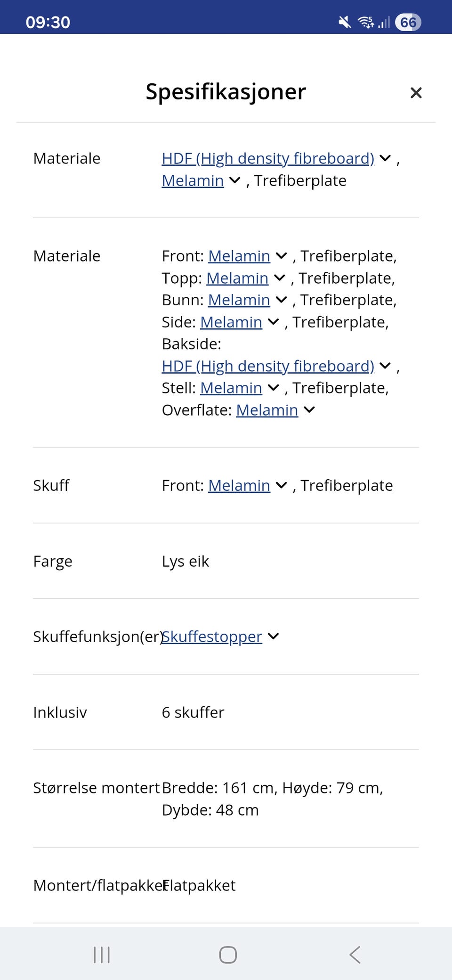Expand the chevron next to HDF material
Viewport: 452px width, 980px height.
coord(384,158)
